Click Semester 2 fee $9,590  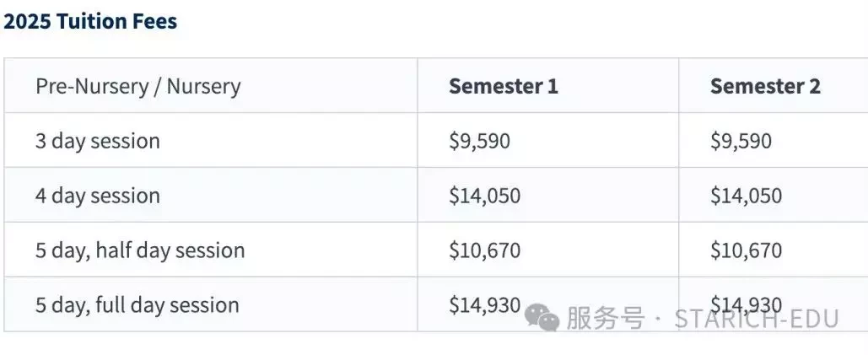tap(741, 141)
